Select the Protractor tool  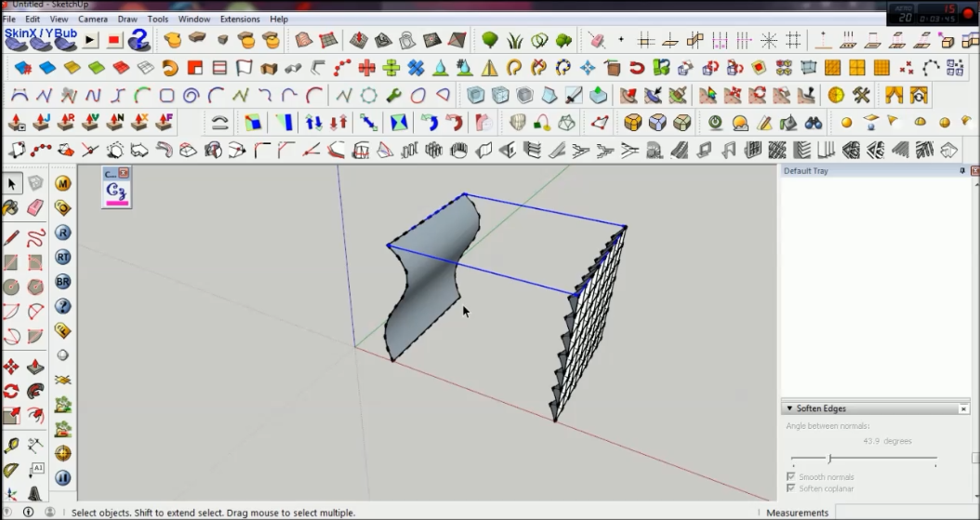[x=11, y=470]
